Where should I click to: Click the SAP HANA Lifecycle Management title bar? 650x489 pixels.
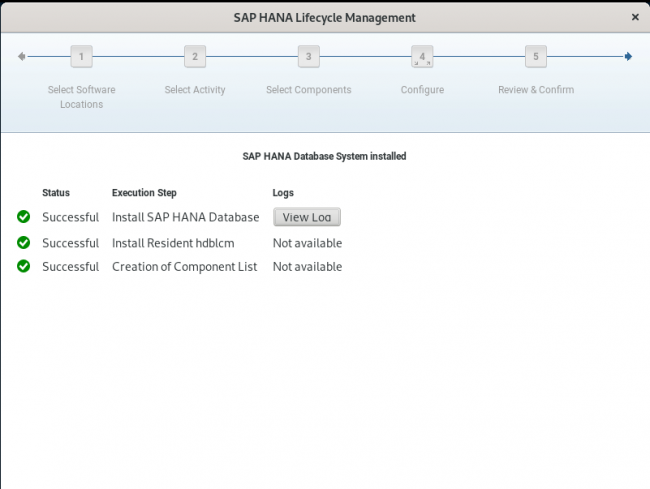(x=324, y=17)
